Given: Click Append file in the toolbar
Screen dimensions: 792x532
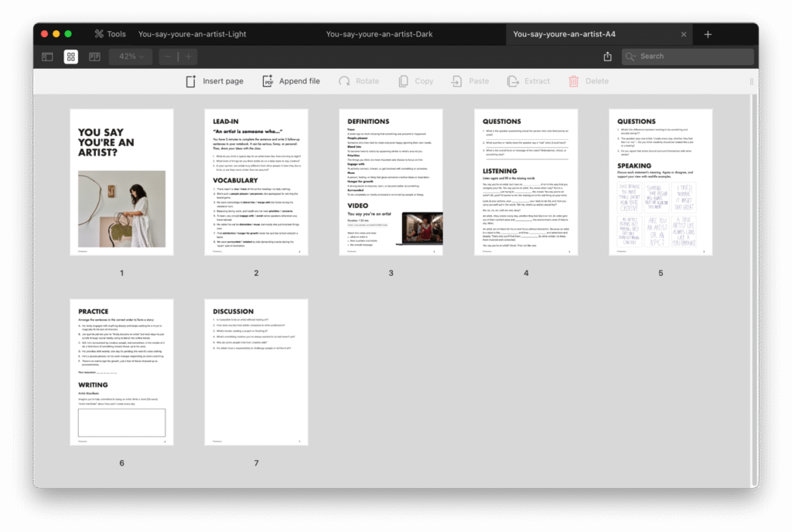Looking at the screenshot, I should tap(291, 81).
